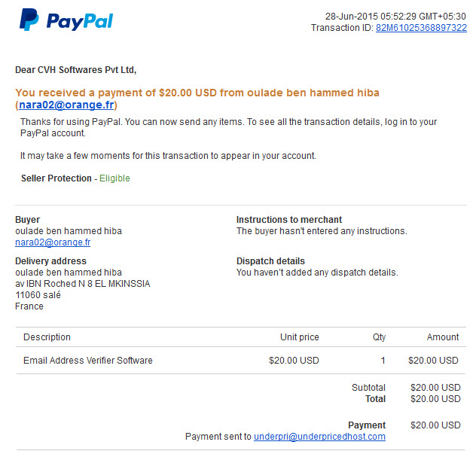
Task: Click the Subtotal label
Action: click(x=368, y=388)
